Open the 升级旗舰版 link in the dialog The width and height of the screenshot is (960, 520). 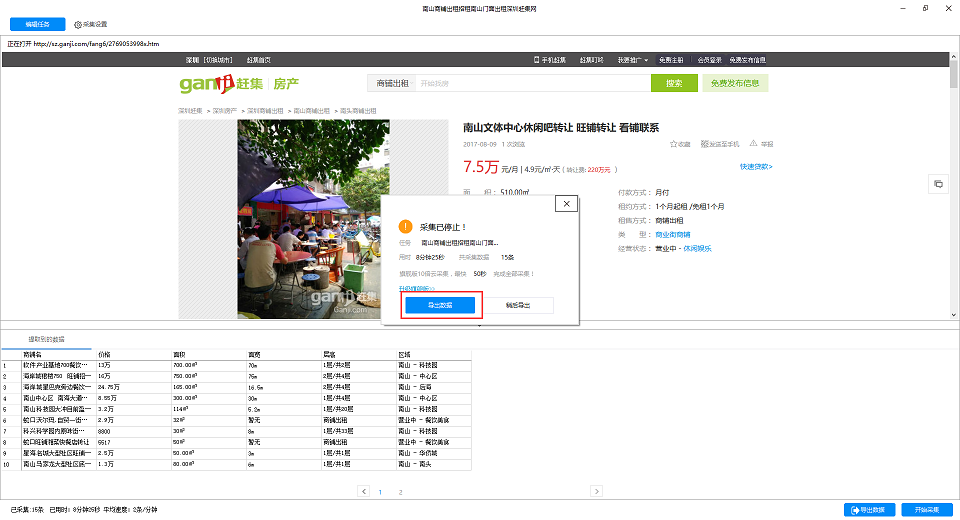tap(417, 288)
